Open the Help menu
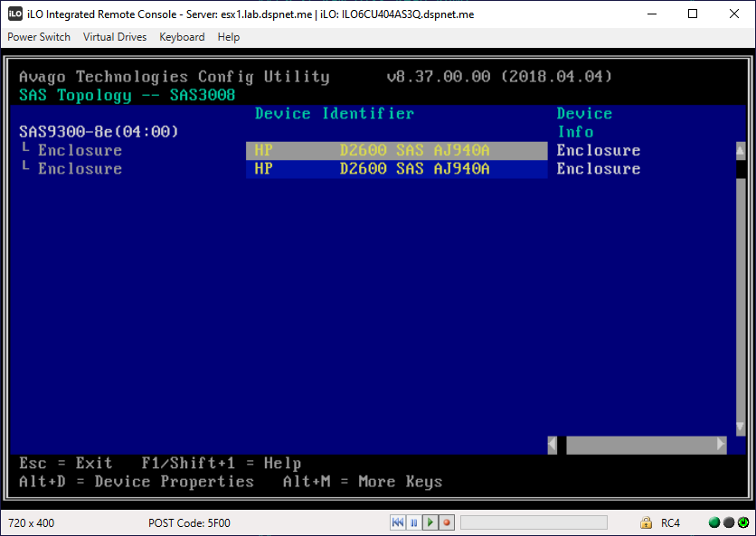 pyautogui.click(x=229, y=37)
